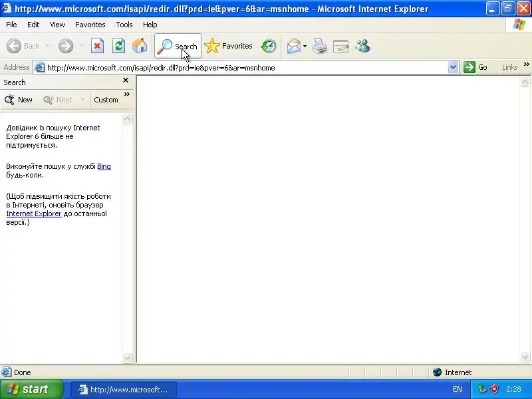Click the Forward navigation button
This screenshot has height=399, width=532.
(x=66, y=46)
